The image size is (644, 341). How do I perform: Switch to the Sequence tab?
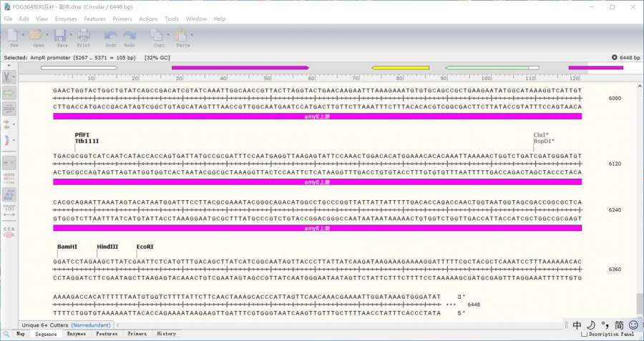pos(46,334)
